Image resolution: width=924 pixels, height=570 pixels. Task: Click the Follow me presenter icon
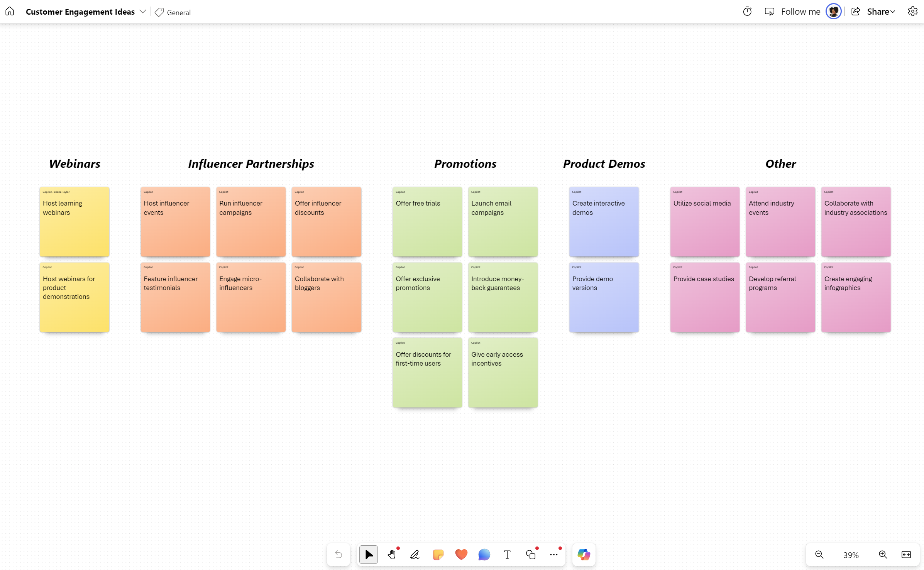point(769,12)
